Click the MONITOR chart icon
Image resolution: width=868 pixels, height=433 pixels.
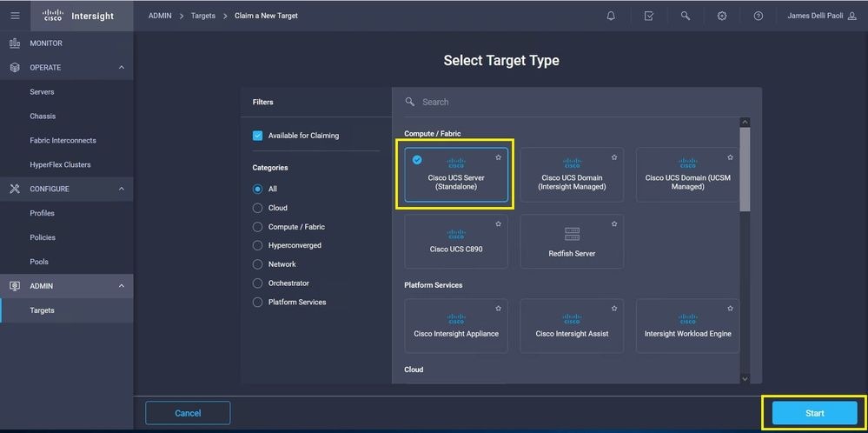[x=15, y=43]
